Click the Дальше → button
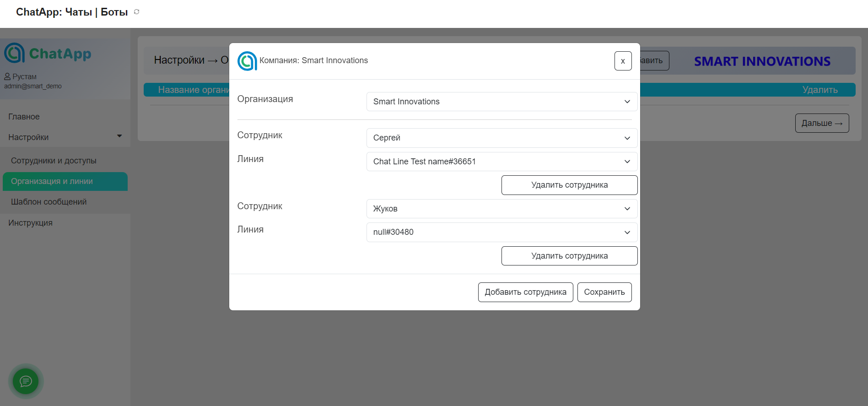This screenshot has height=406, width=868. (x=822, y=123)
